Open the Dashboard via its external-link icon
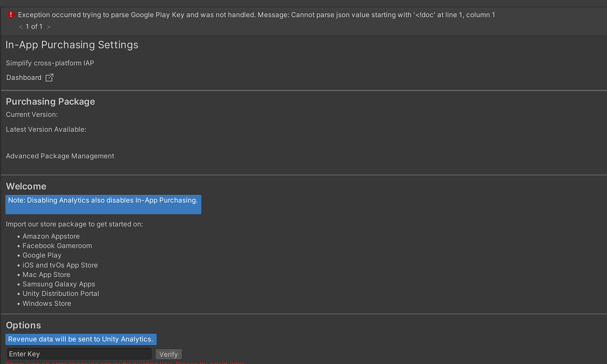607x364 pixels. click(49, 77)
